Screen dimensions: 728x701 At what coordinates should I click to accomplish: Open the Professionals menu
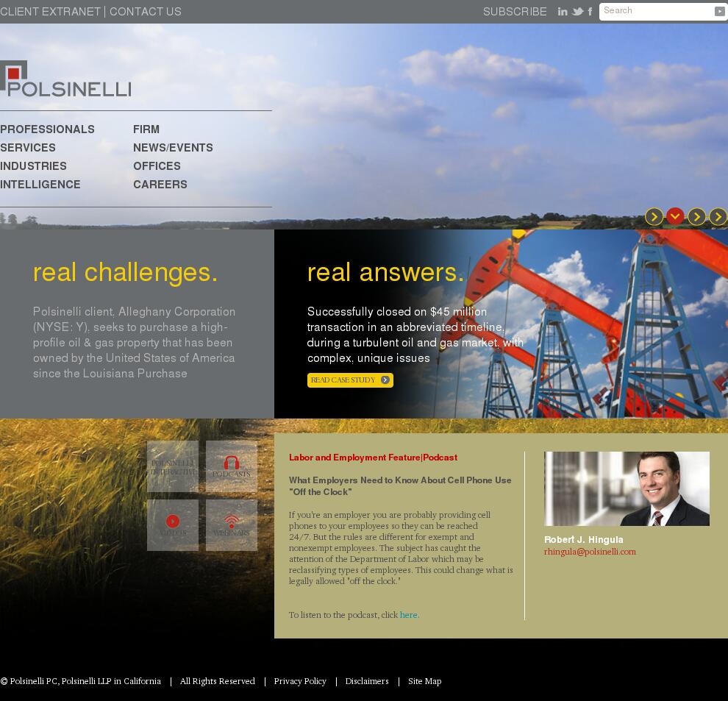47,129
